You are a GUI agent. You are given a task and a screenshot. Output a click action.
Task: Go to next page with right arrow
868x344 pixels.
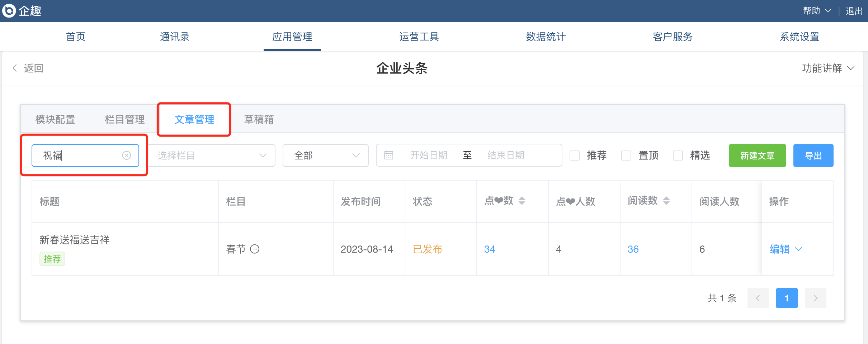[815, 298]
